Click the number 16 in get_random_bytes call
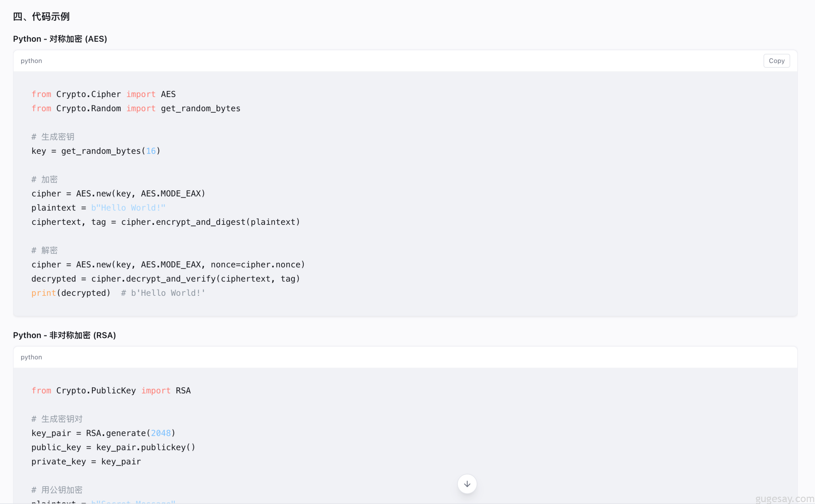The image size is (815, 504). point(151,151)
